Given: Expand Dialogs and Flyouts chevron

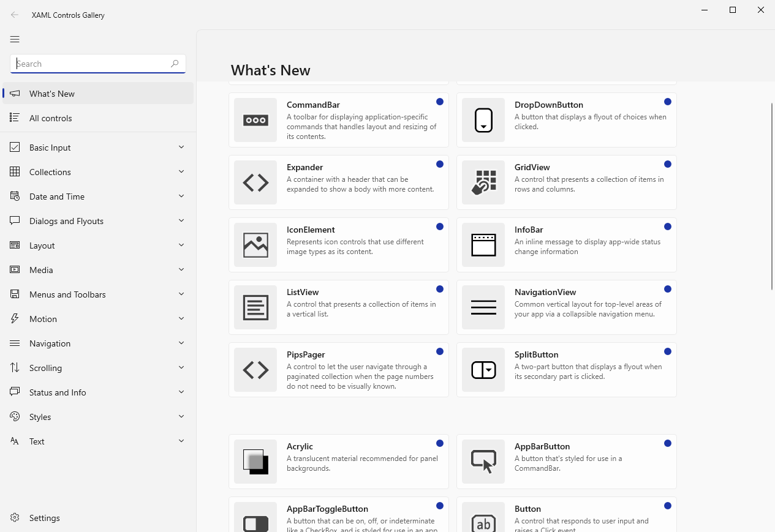Looking at the screenshot, I should tap(181, 220).
